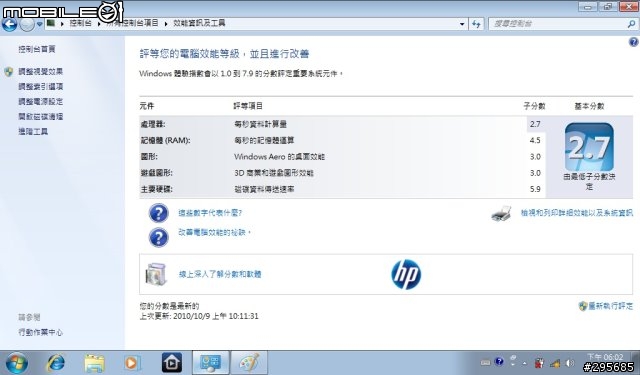The height and width of the screenshot is (375, 640).
Task: Click the 子分數 column header
Action: click(x=534, y=106)
